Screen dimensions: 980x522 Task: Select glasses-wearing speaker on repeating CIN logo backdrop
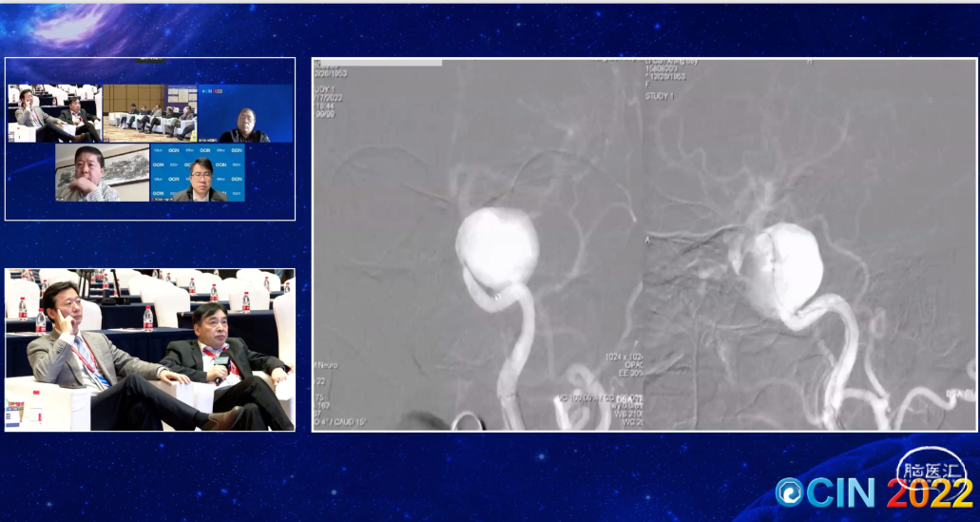[x=198, y=172]
